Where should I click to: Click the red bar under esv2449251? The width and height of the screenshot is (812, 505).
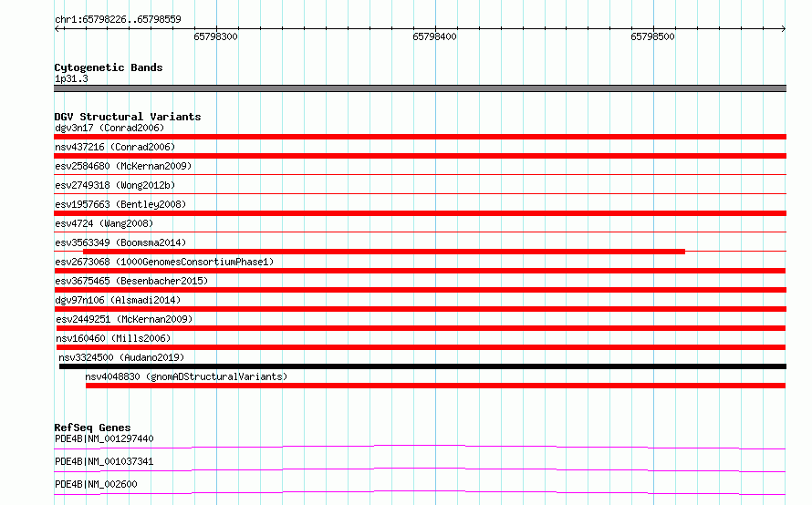pos(421,328)
